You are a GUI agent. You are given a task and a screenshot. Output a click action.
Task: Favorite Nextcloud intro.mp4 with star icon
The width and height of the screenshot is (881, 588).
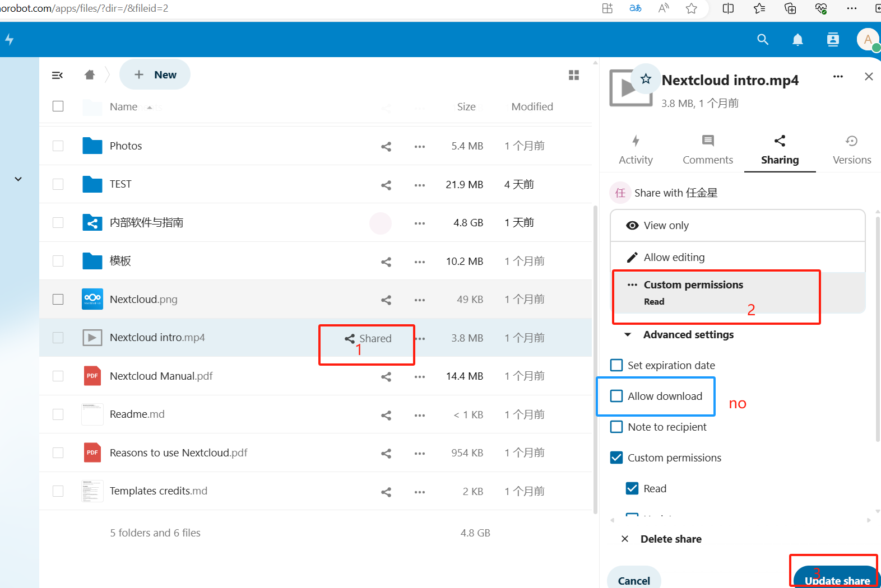click(646, 78)
